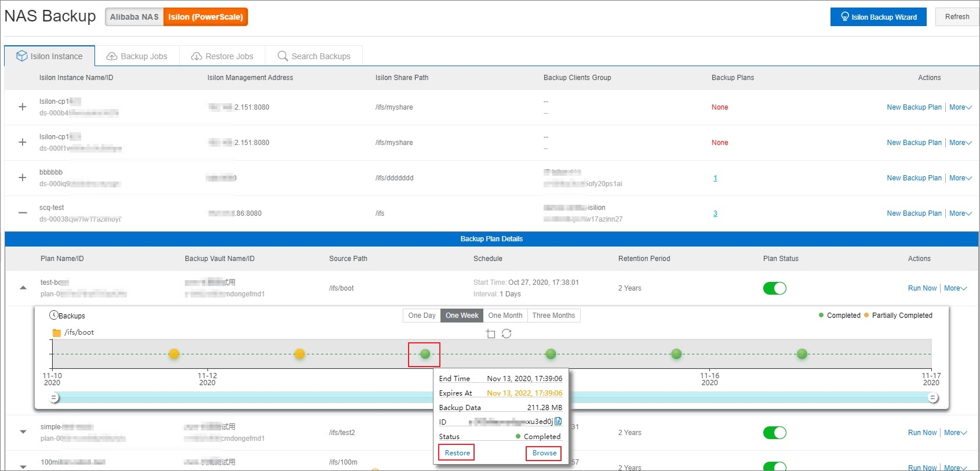
Task: Click the clock icon next to Backups
Action: point(53,316)
